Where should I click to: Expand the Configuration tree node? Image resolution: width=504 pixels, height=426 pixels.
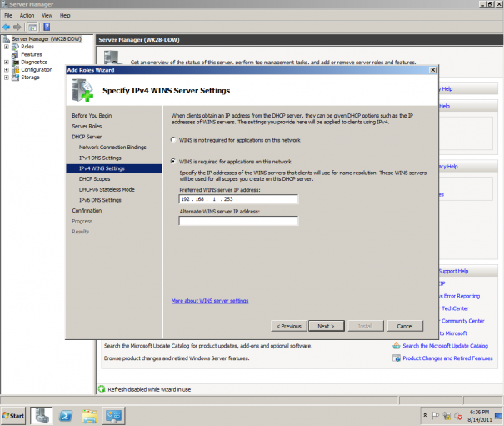point(6,70)
